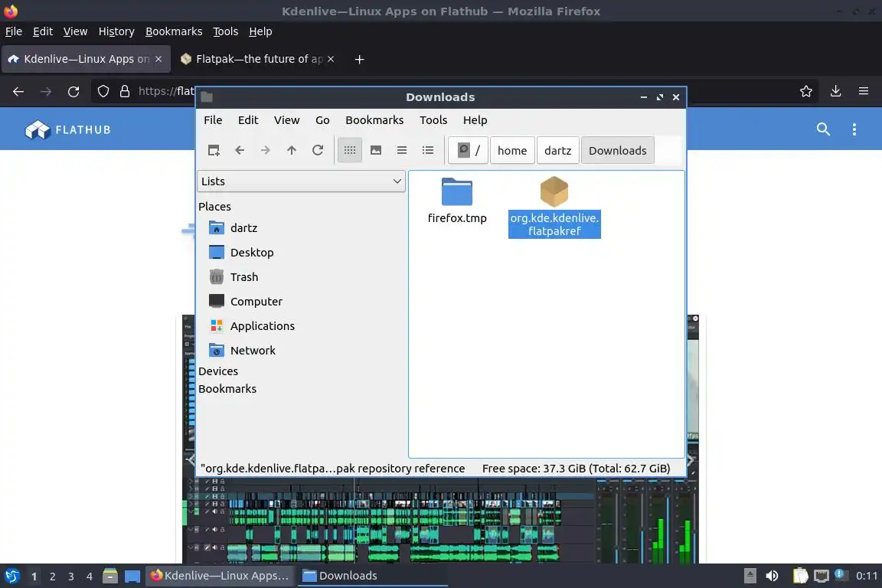Collapse the Places section header
This screenshot has width=882, height=588.
(x=214, y=207)
